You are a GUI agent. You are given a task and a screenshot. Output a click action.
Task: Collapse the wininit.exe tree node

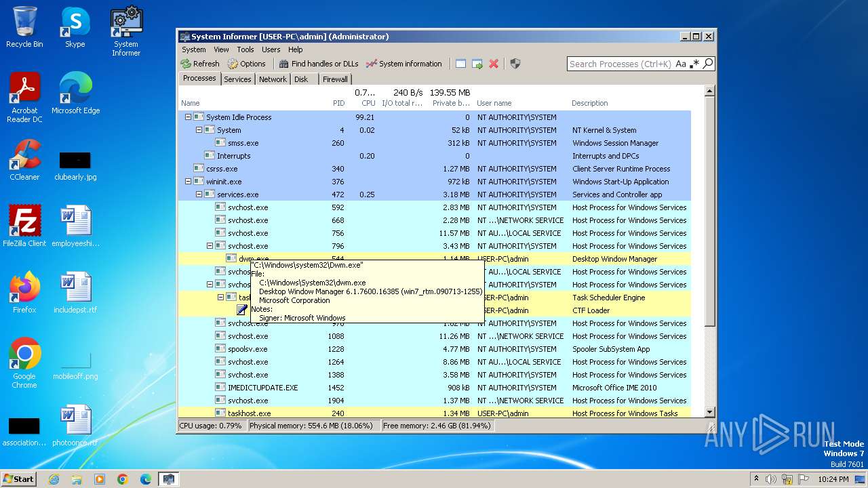[x=188, y=182]
